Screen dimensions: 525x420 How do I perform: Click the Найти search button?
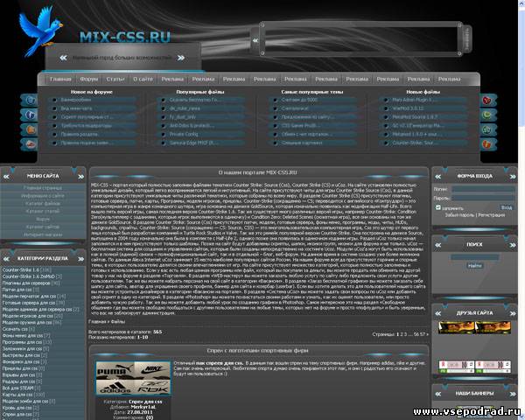(x=474, y=266)
